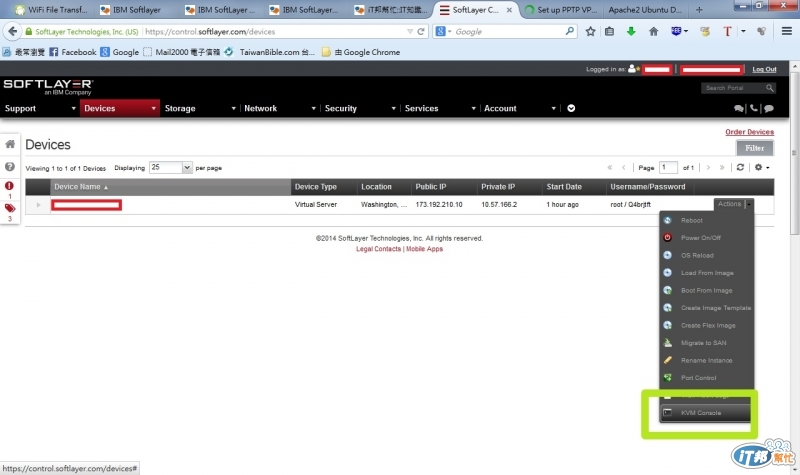800x475 pixels.
Task: Open KVM Console from the Actions menu
Action: (705, 413)
